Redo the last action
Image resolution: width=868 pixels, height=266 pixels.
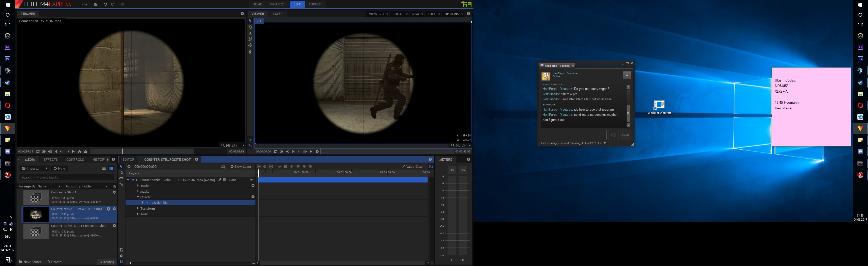pyautogui.click(x=112, y=4)
